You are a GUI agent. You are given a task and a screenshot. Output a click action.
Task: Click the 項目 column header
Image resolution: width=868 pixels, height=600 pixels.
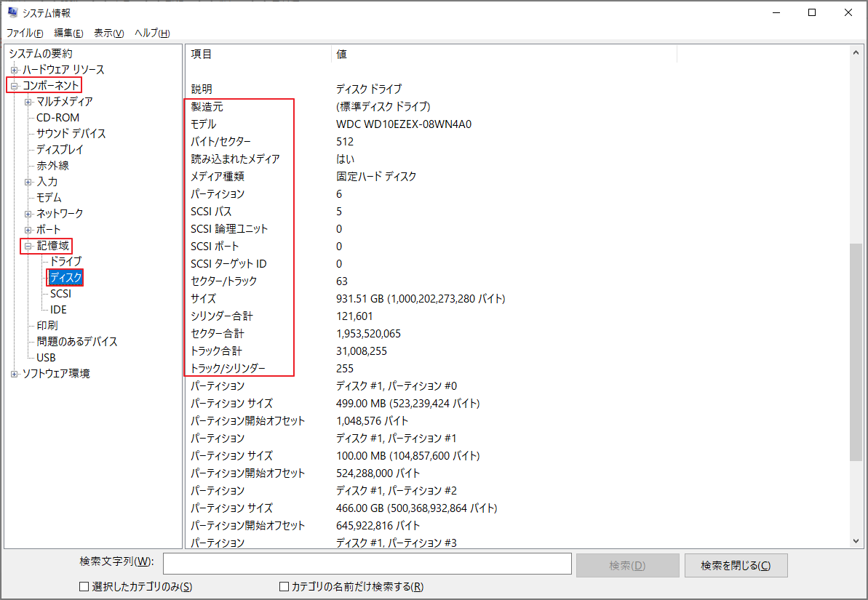click(x=258, y=55)
